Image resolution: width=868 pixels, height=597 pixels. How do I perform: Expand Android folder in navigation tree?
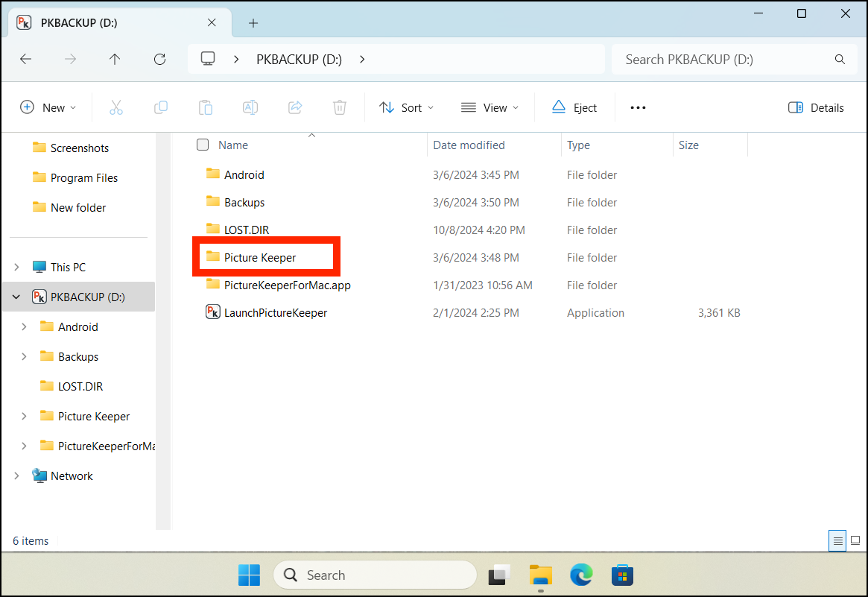[24, 326]
